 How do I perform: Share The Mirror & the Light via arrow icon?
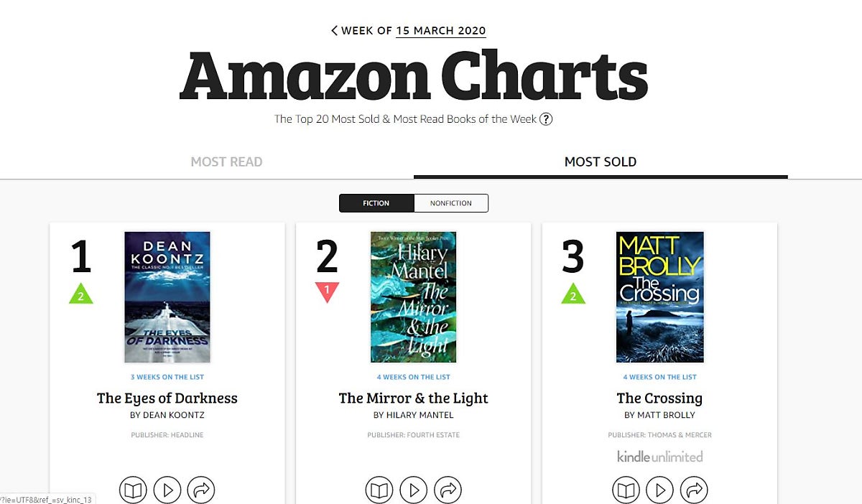pos(448,490)
